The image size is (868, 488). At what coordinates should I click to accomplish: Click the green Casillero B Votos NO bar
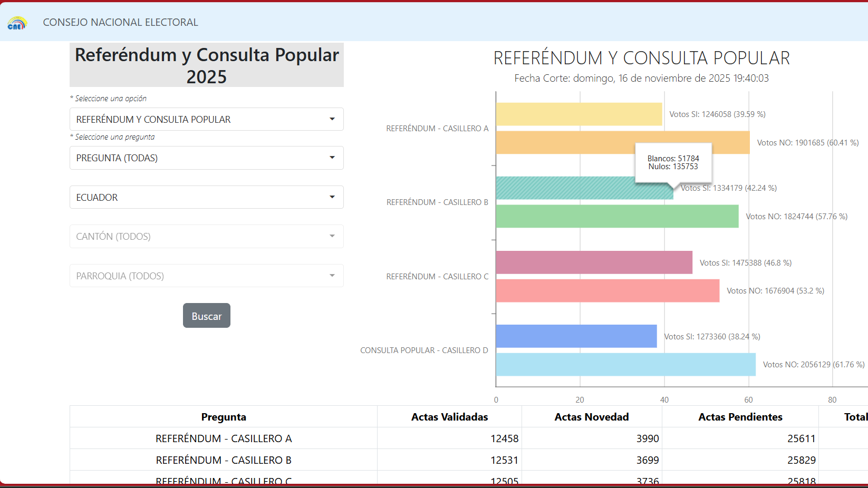(617, 217)
